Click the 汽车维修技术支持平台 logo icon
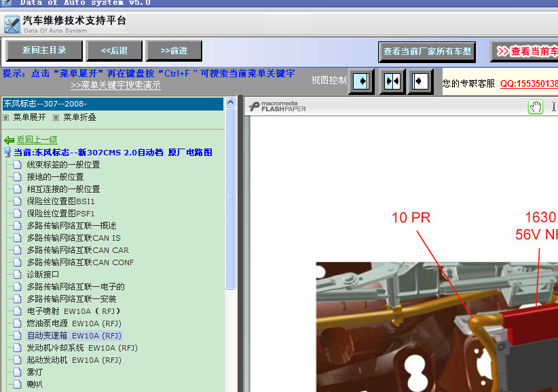 12,24
